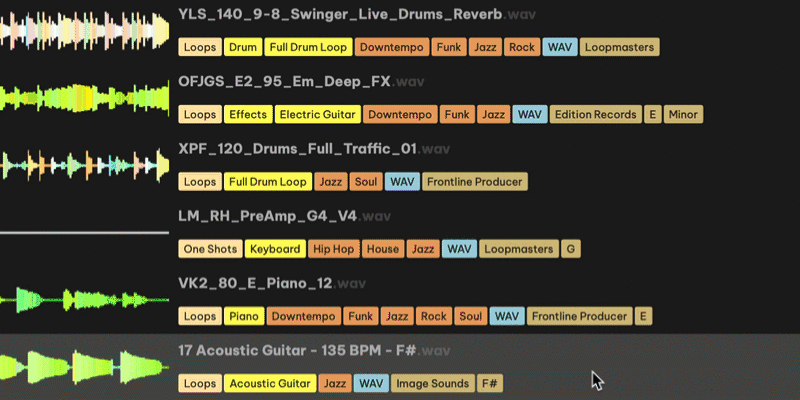Viewport: 800px width, 400px height.
Task: Click Downtempo tag on OFJGS Deep FX row
Action: 401,114
